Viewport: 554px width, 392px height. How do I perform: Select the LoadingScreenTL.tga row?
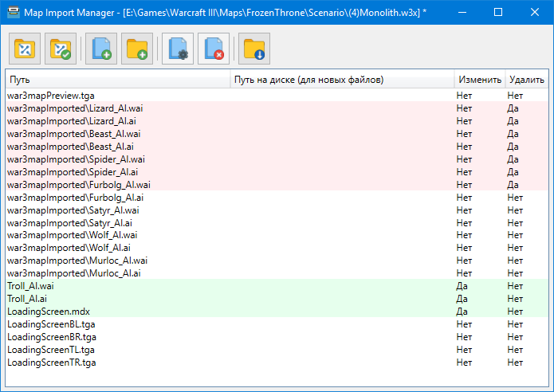(277, 349)
